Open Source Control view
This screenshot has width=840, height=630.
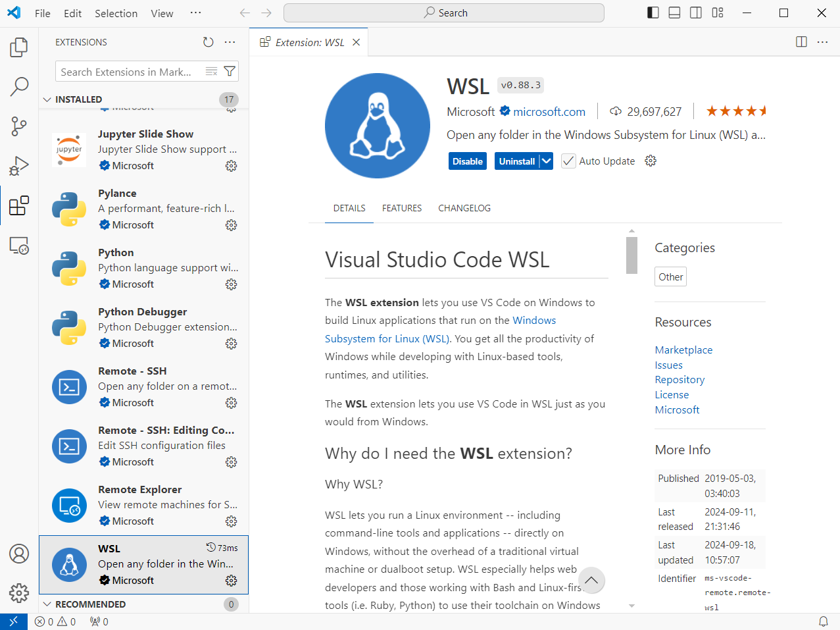point(19,126)
